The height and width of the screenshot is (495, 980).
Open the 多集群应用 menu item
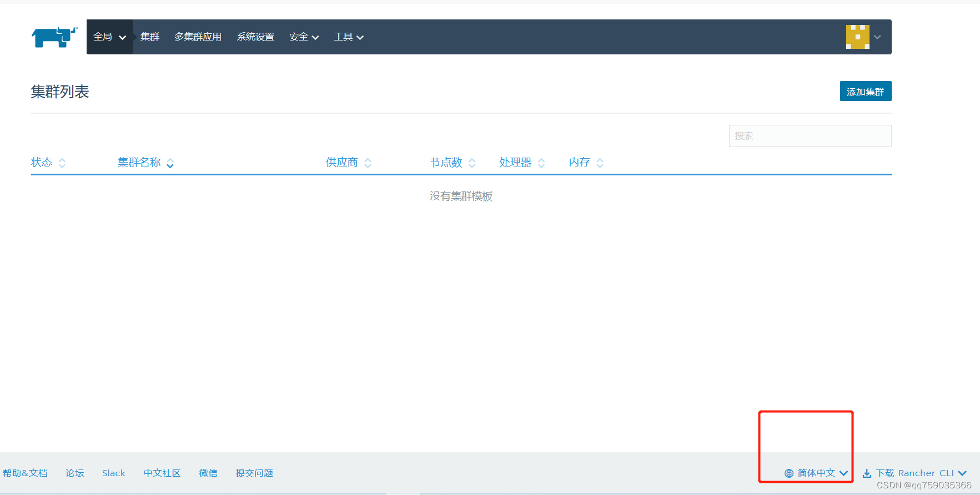click(x=198, y=37)
